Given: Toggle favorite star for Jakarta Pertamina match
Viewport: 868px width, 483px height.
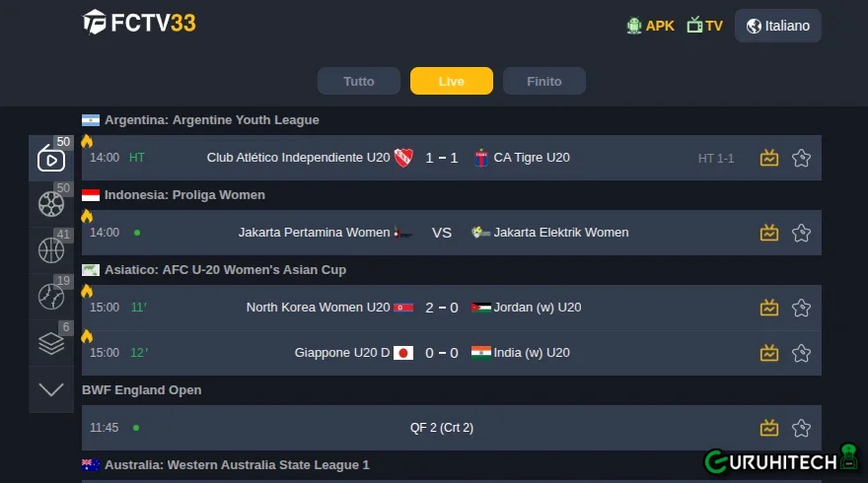Looking at the screenshot, I should [801, 233].
